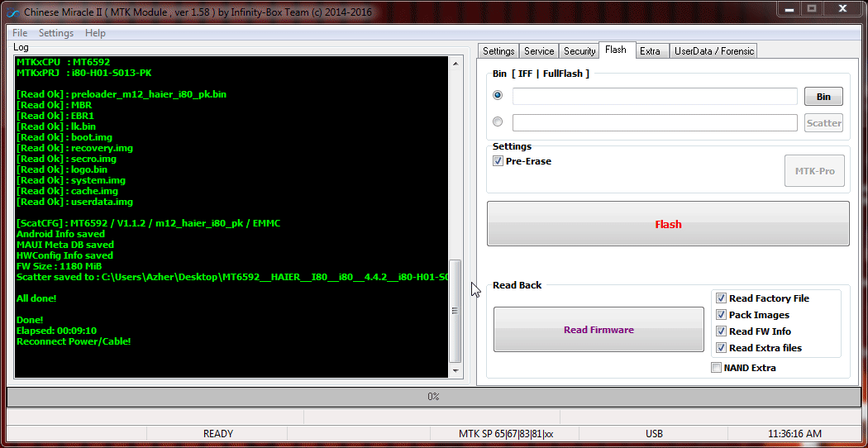Toggle the Read Factory File checkbox

721,298
